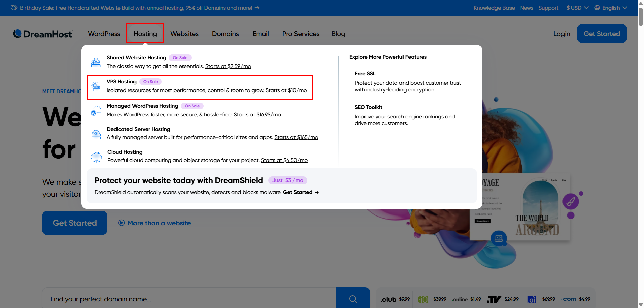Open Knowledge Base link
The height and width of the screenshot is (308, 644).
click(494, 8)
